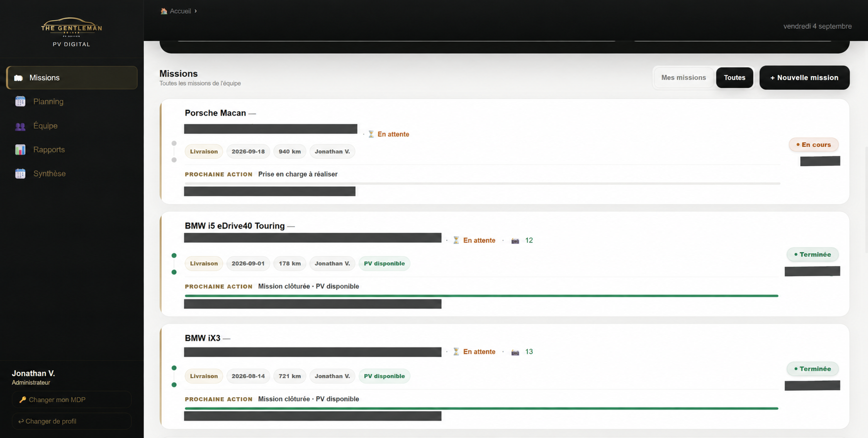The width and height of the screenshot is (868, 438).
Task: Open the Porsche Macan mission title
Action: pyautogui.click(x=215, y=113)
